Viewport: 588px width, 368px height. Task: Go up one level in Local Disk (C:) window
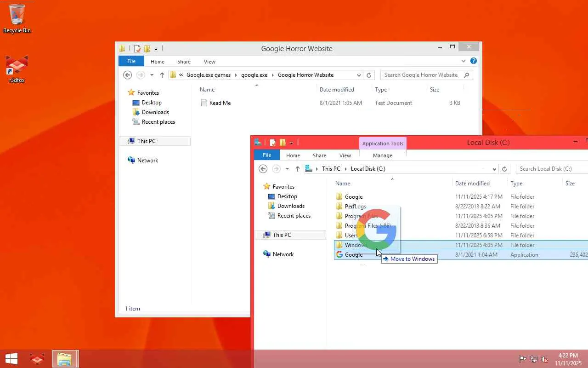[x=297, y=169]
